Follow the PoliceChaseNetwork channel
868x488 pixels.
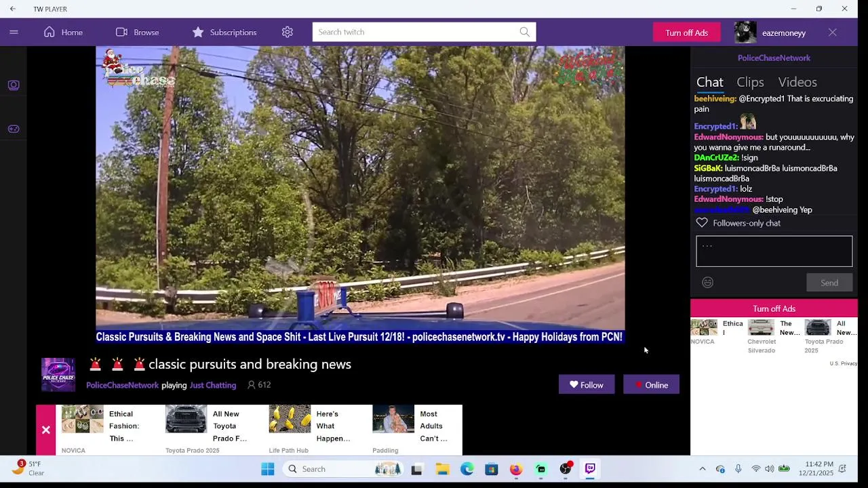(587, 384)
